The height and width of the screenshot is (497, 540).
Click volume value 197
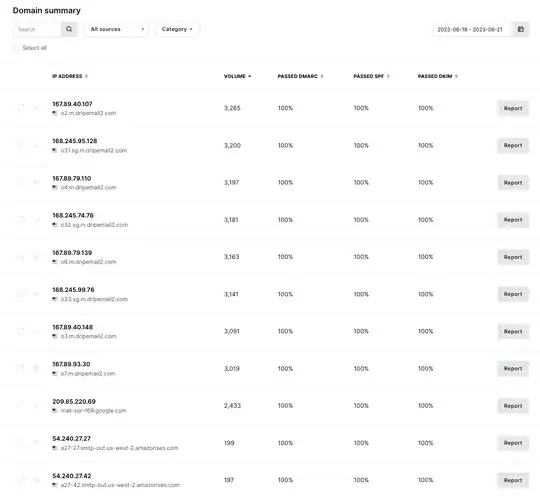coord(229,480)
